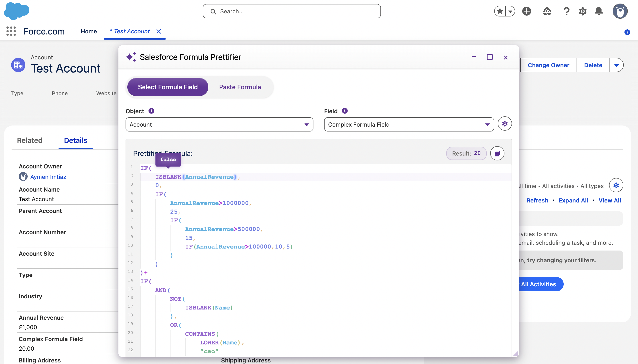The height and width of the screenshot is (364, 638).
Task: Click the Change Owner button
Action: point(548,65)
